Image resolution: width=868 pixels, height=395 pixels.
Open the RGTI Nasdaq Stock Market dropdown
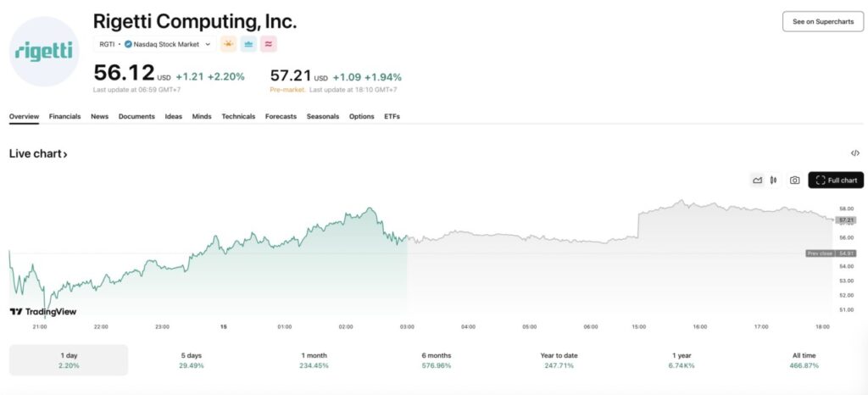click(154, 44)
